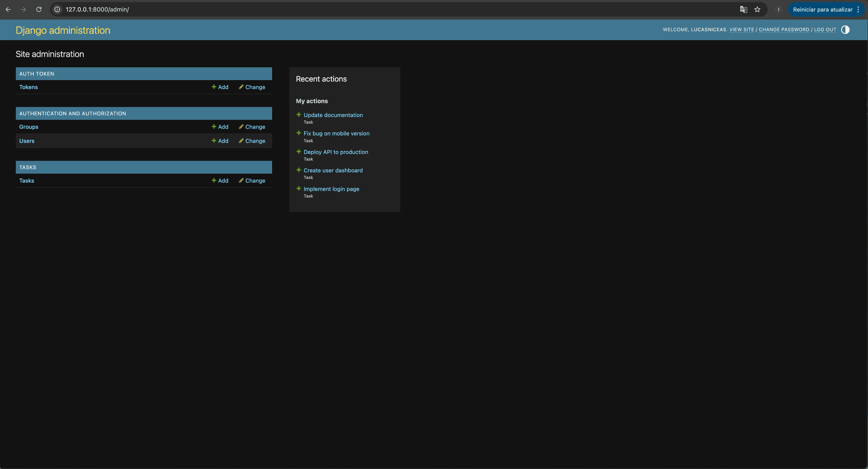Image resolution: width=868 pixels, height=469 pixels.
Task: Click the Site administration heading
Action: coord(50,54)
